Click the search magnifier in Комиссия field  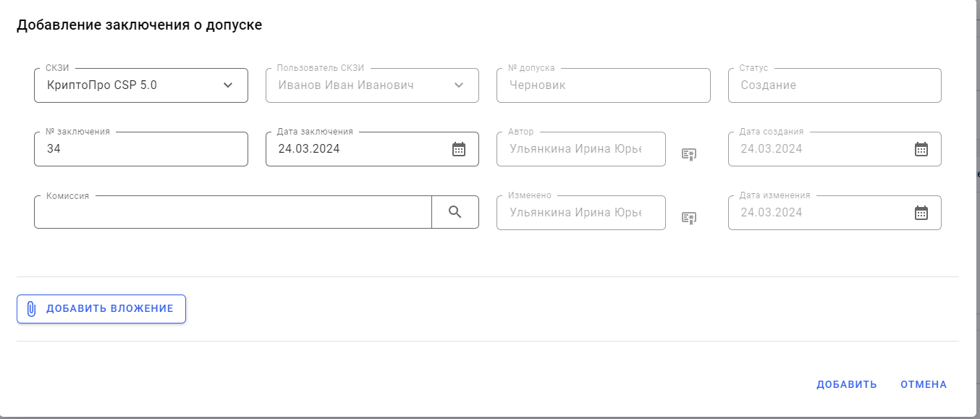[455, 212]
